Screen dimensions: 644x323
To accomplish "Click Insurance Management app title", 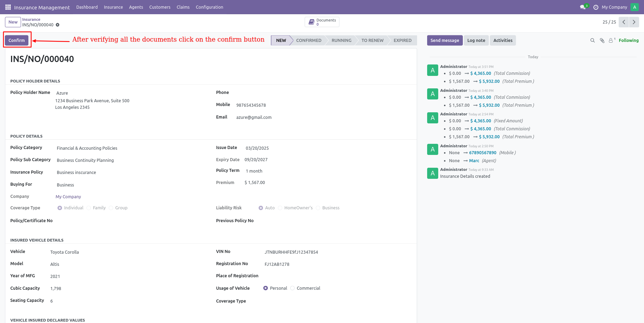I will [42, 7].
